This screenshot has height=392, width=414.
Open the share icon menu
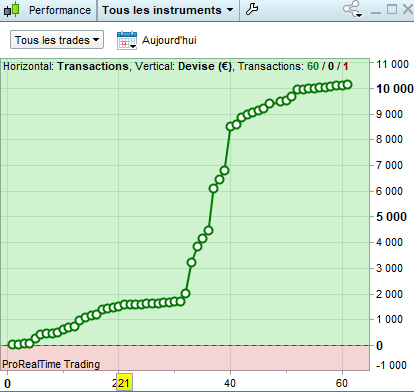353,9
